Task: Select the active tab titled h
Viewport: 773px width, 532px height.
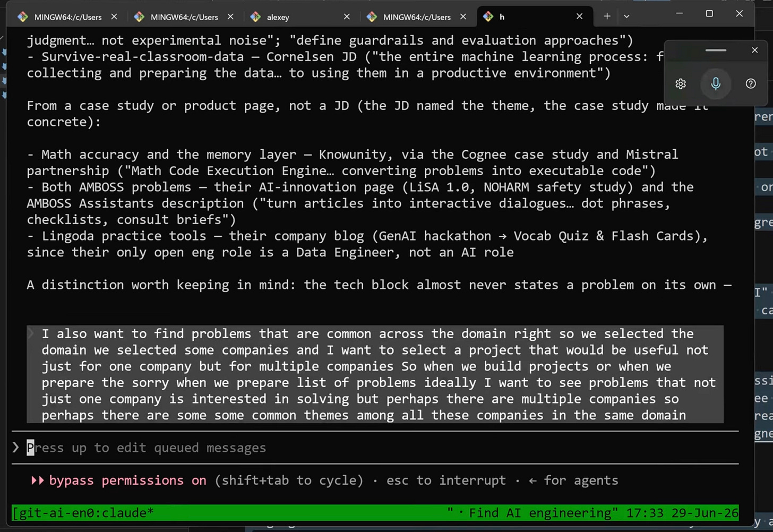Action: pyautogui.click(x=533, y=16)
